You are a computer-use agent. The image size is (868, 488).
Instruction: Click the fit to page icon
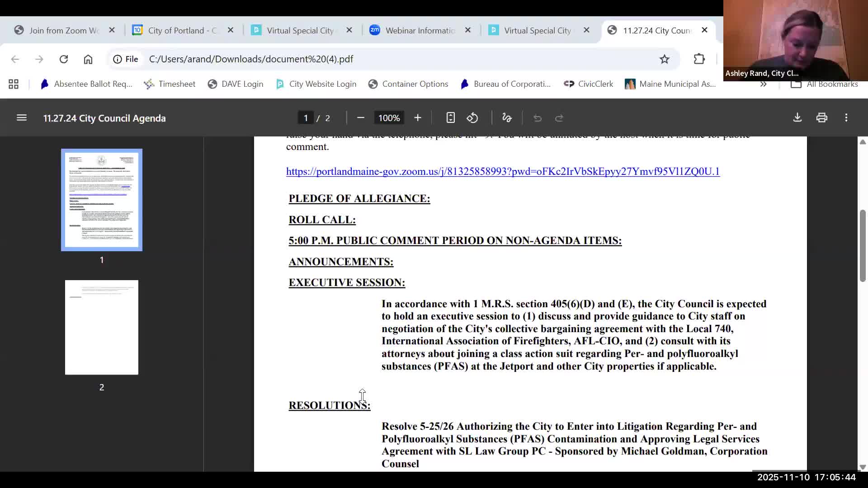[450, 118]
